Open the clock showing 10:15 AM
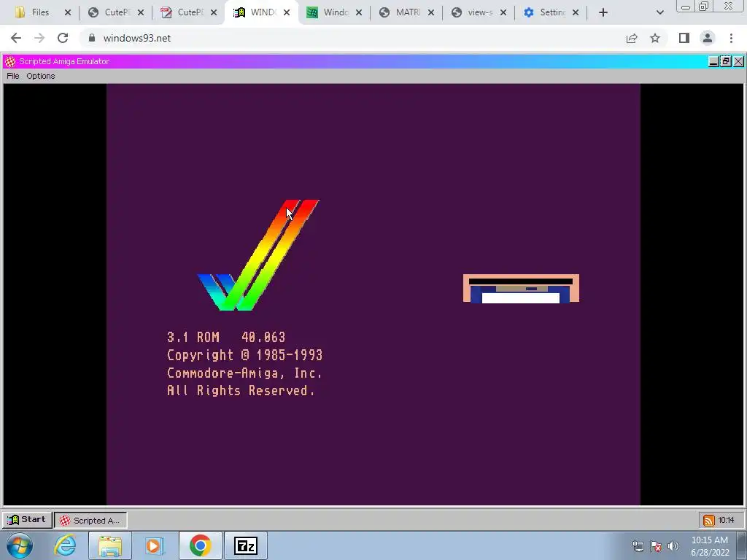This screenshot has height=560, width=747. [x=710, y=546]
